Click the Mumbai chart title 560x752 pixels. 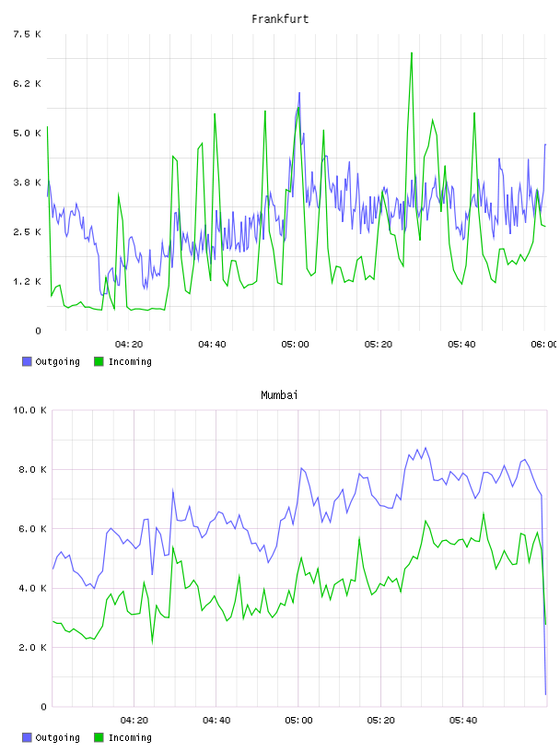279,395
